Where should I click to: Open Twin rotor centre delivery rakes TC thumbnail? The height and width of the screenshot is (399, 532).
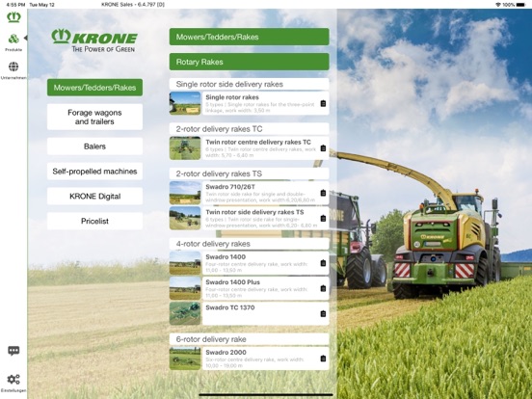(185, 147)
